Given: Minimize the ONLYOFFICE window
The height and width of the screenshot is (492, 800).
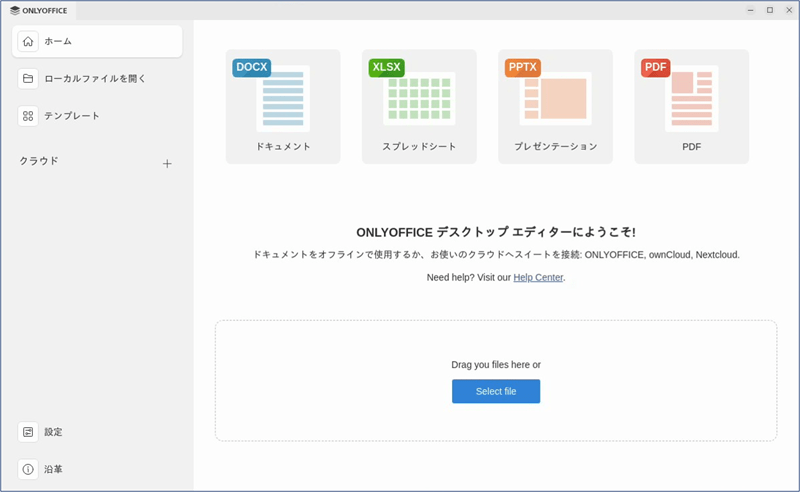Looking at the screenshot, I should pyautogui.click(x=751, y=10).
